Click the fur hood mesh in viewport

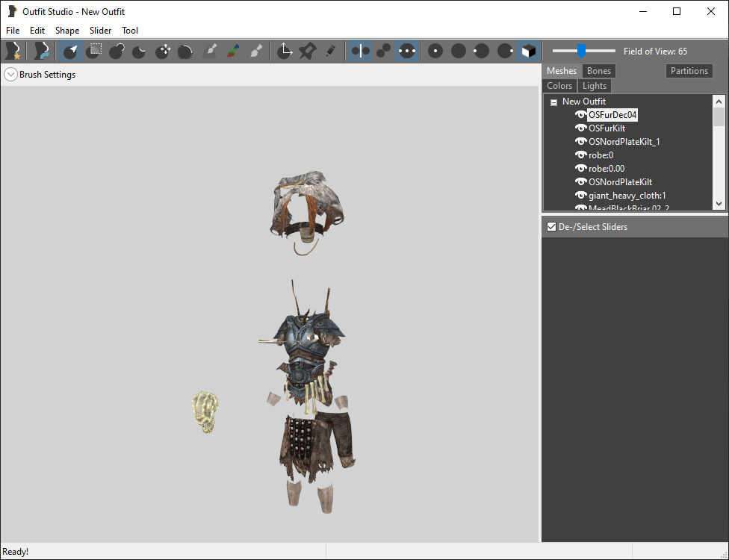(307, 205)
